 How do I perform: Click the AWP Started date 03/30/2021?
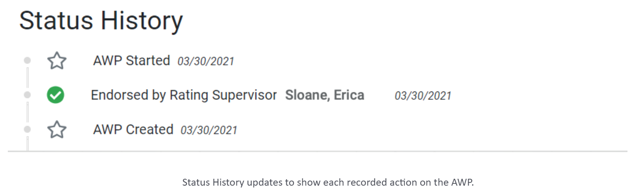[x=206, y=61]
